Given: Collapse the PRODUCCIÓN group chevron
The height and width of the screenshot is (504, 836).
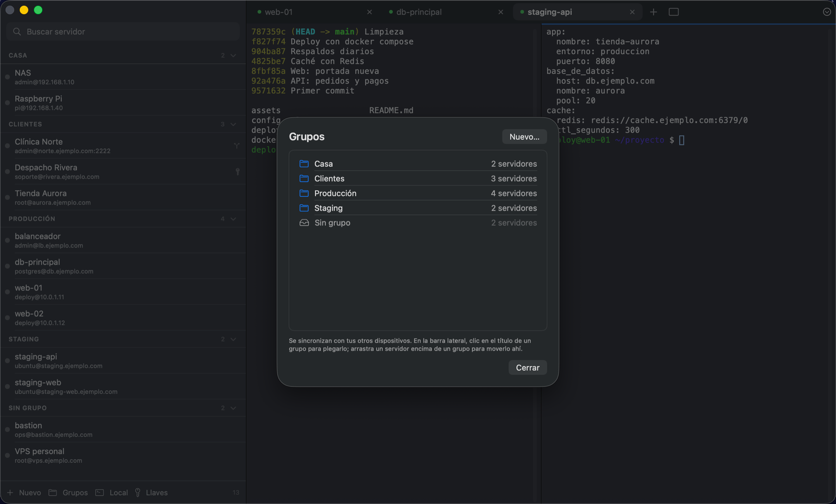Looking at the screenshot, I should tap(233, 219).
